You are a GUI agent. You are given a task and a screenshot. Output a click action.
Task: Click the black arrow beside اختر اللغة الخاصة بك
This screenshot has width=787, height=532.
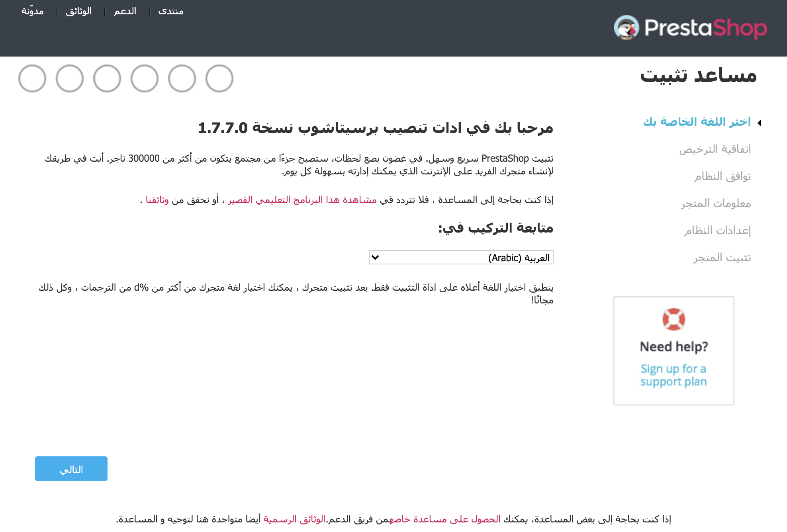(759, 123)
